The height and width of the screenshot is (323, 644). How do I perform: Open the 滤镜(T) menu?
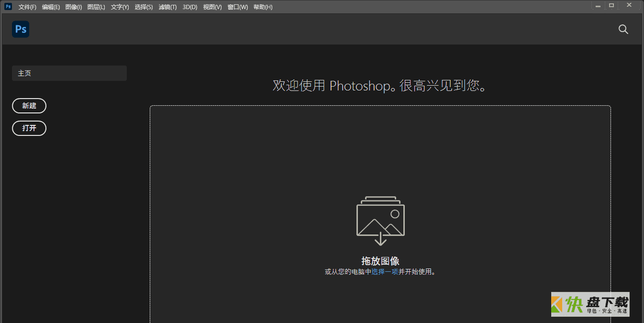pos(167,7)
